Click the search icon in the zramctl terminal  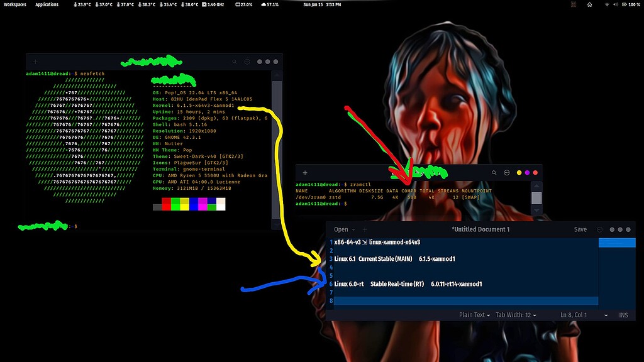[x=494, y=173]
